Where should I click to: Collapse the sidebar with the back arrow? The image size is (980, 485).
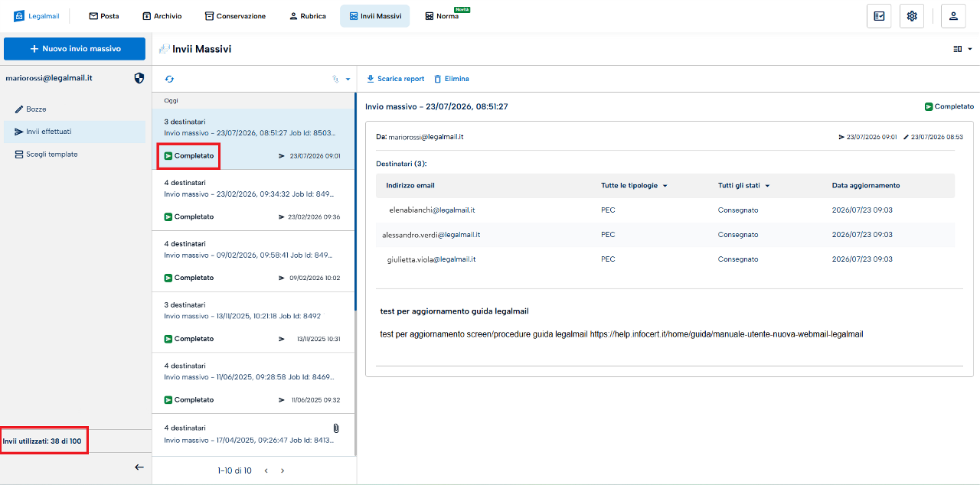click(x=139, y=467)
